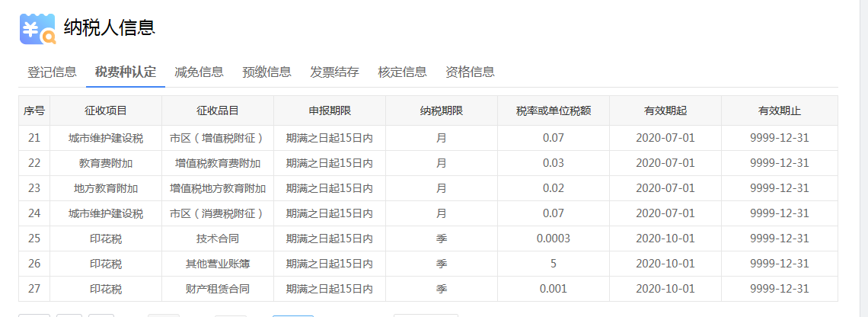This screenshot has width=868, height=317.
Task: Open the 资格信息 tab
Action: [470, 72]
